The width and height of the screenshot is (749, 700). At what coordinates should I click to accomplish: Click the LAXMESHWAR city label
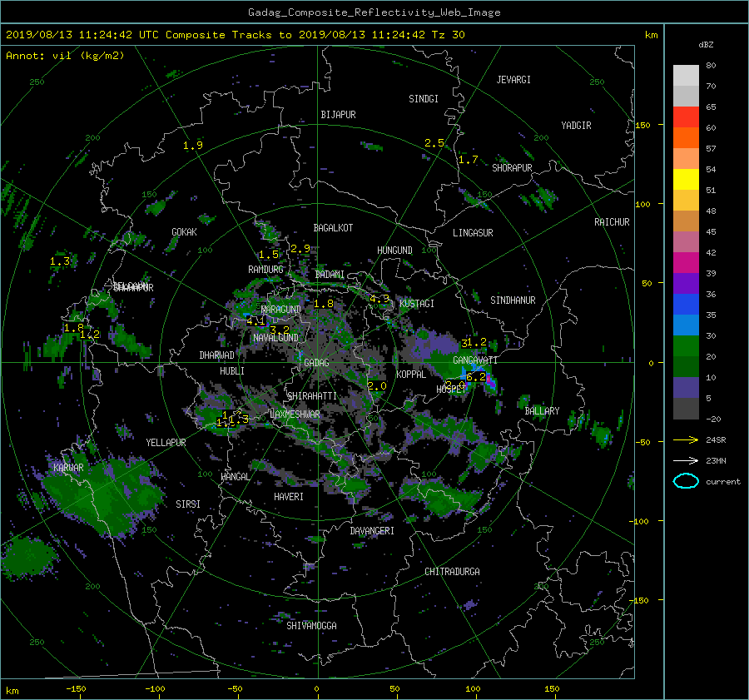(x=295, y=415)
